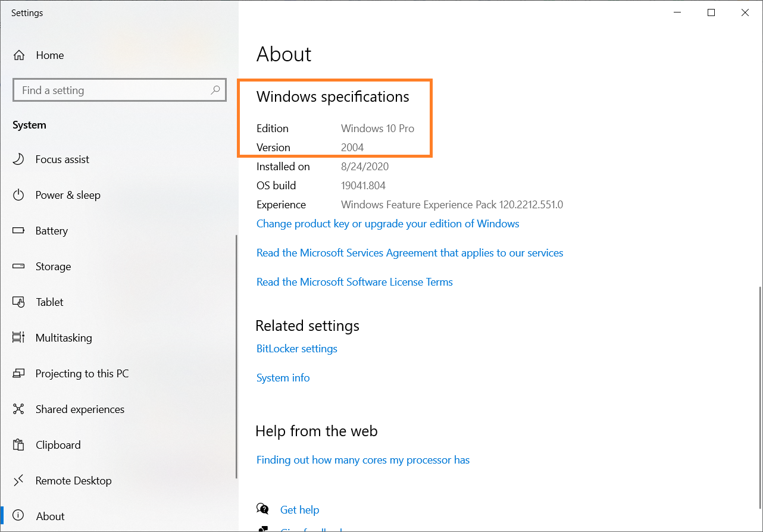763x532 pixels.
Task: Click the Home icon in sidebar
Action: pyautogui.click(x=19, y=55)
